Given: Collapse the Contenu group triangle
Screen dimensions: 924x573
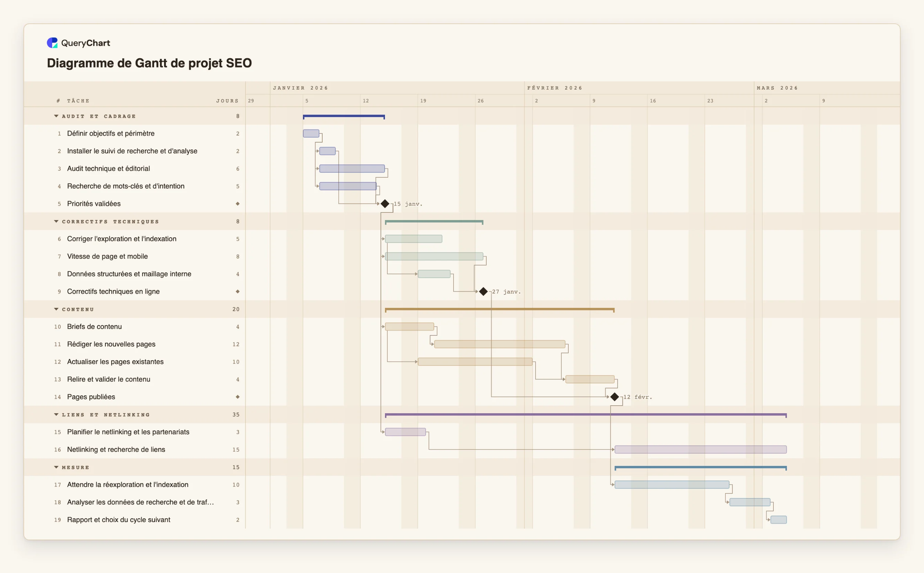Looking at the screenshot, I should pos(56,309).
